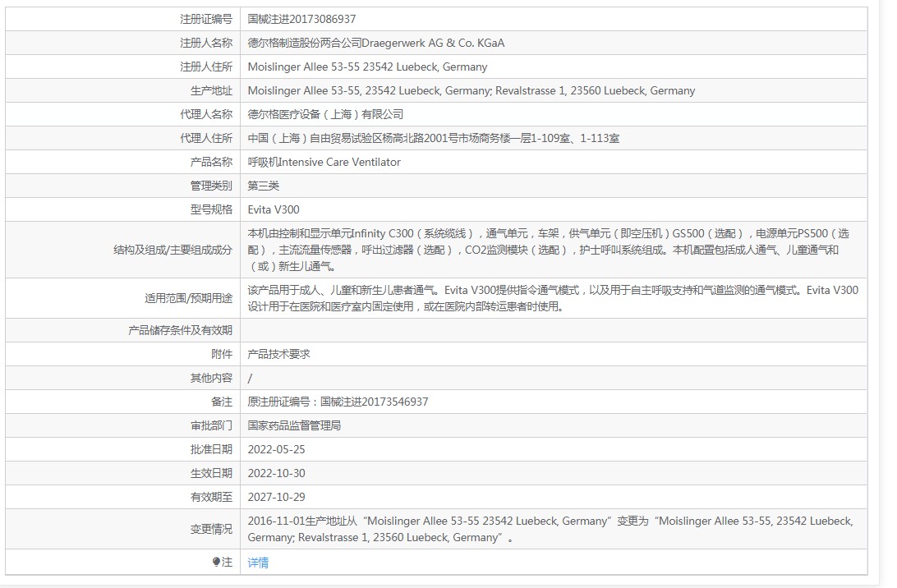Click the 产品储存条件及有效期 label
Image resolution: width=897 pixels, height=588 pixels.
[180, 331]
